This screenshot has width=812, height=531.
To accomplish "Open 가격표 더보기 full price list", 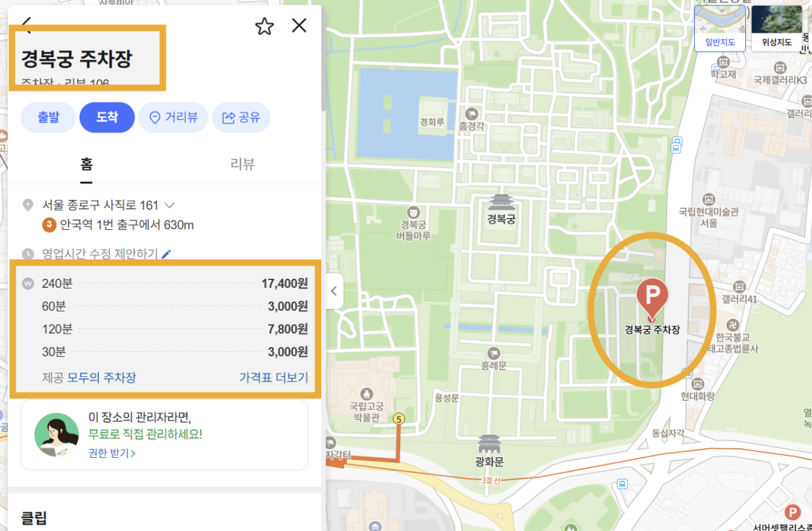I will pyautogui.click(x=273, y=377).
